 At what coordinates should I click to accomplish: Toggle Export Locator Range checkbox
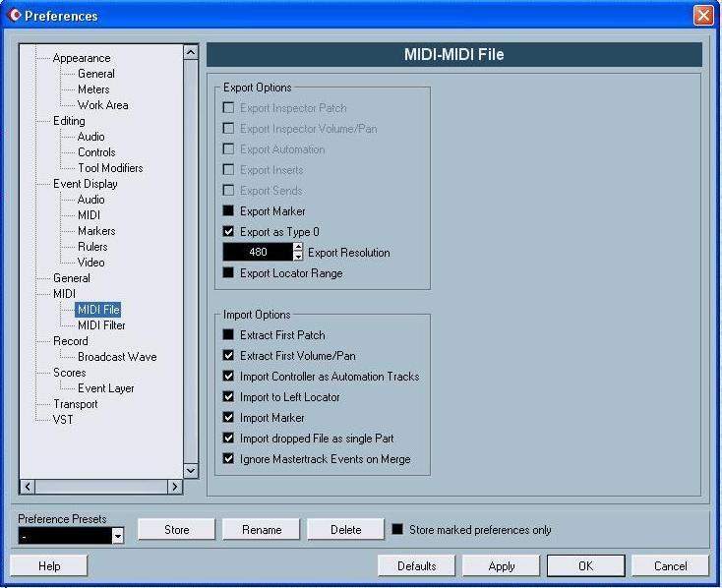click(x=228, y=272)
